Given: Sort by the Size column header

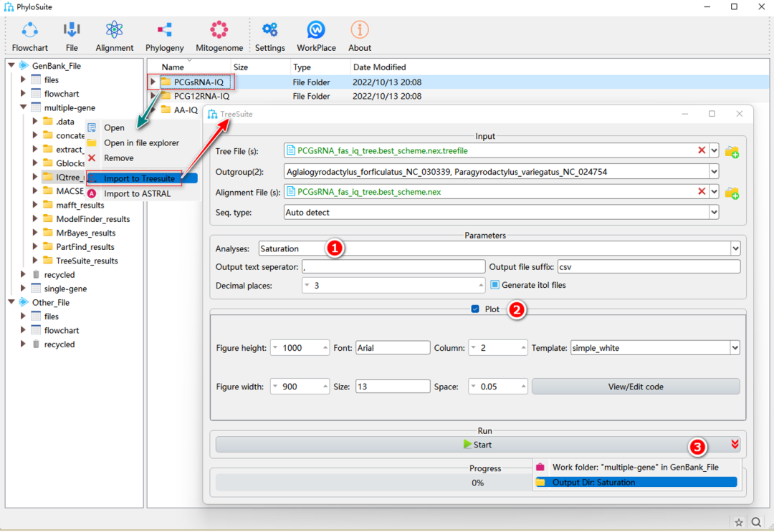Looking at the screenshot, I should click(x=240, y=67).
